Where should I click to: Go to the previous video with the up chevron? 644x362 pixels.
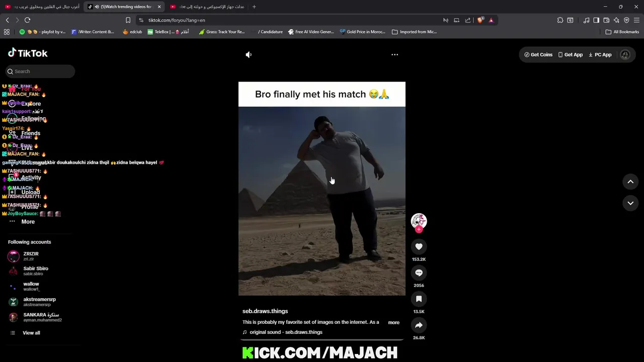pos(630,182)
